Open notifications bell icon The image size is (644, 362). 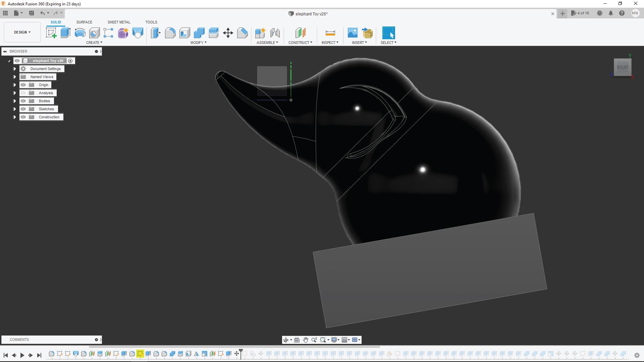(x=611, y=13)
